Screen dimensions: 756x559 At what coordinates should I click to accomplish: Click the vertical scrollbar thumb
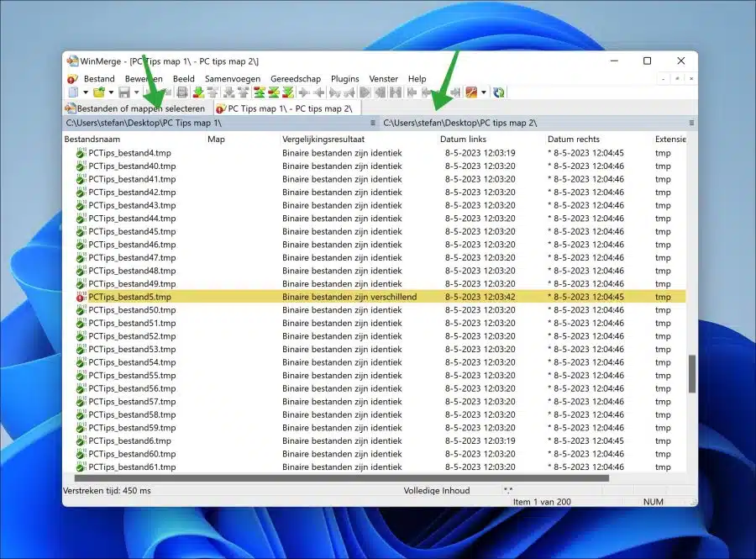point(692,374)
